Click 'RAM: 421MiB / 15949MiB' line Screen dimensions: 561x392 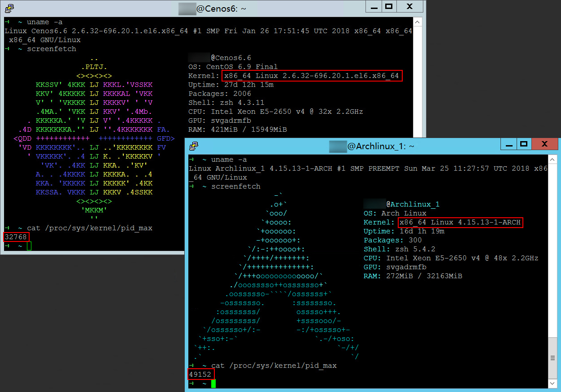click(238, 129)
